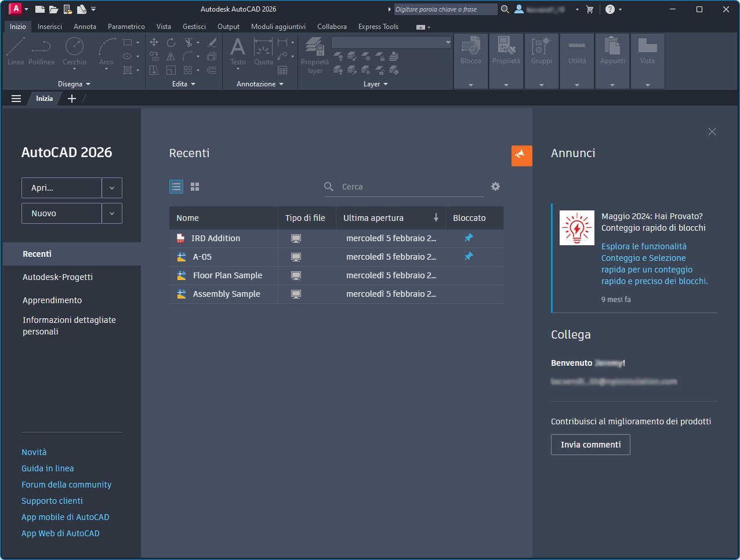Click the Invia commenti button
The width and height of the screenshot is (740, 560).
(x=590, y=445)
